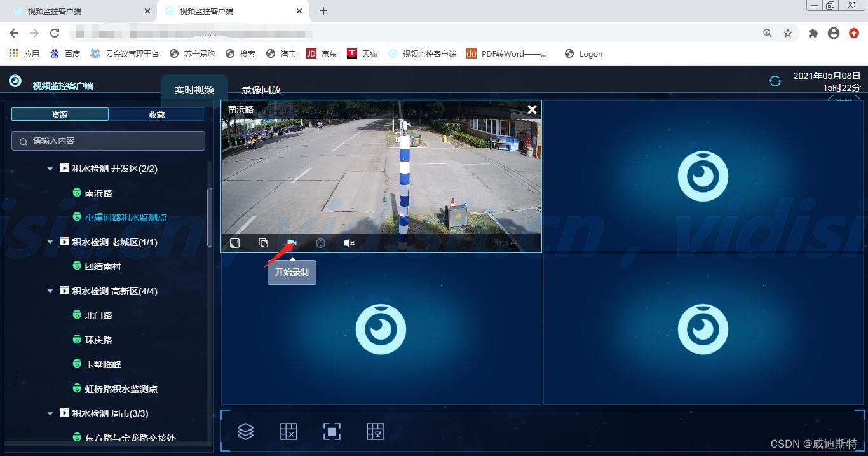This screenshot has width=868, height=456.
Task: Collapse the 积水检测 开发区(2/2) group
Action: point(50,169)
